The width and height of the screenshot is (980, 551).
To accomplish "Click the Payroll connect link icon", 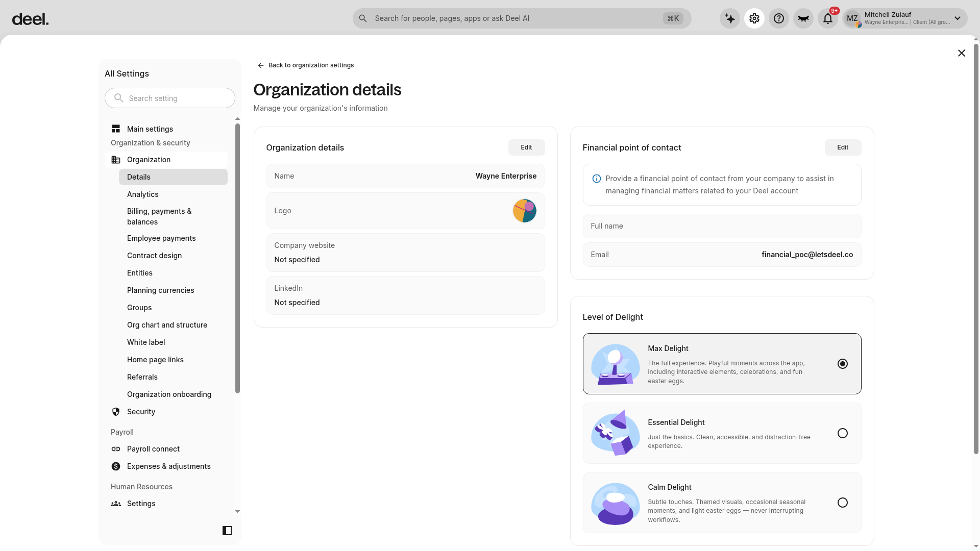I will [116, 449].
